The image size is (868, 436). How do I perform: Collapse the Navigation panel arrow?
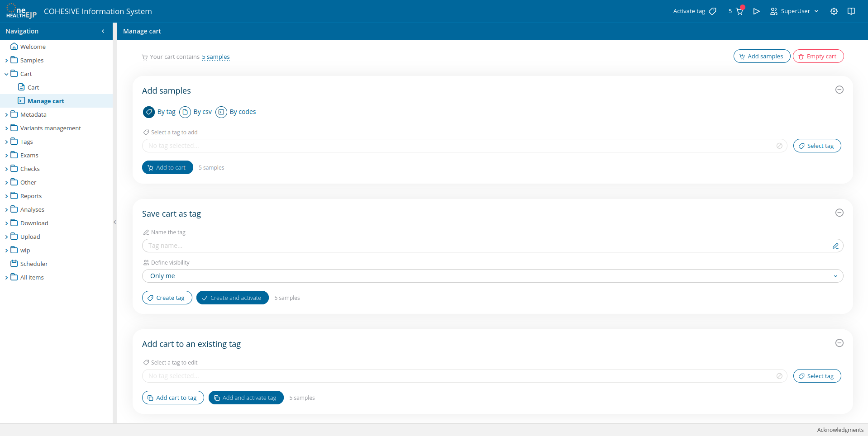pos(103,31)
